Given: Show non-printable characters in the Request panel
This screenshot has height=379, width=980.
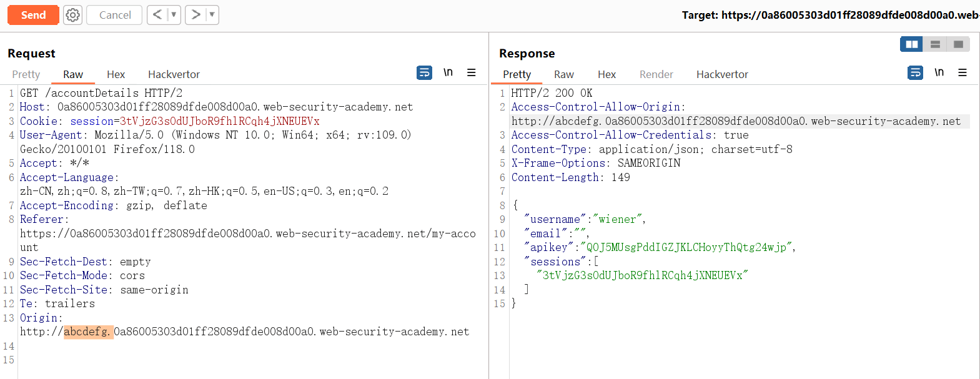Looking at the screenshot, I should pos(448,73).
